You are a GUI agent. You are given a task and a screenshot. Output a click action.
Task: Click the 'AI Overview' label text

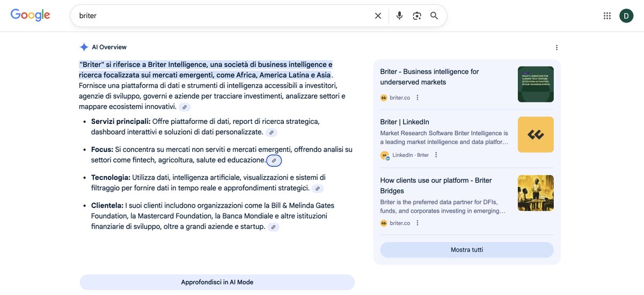[x=109, y=47]
